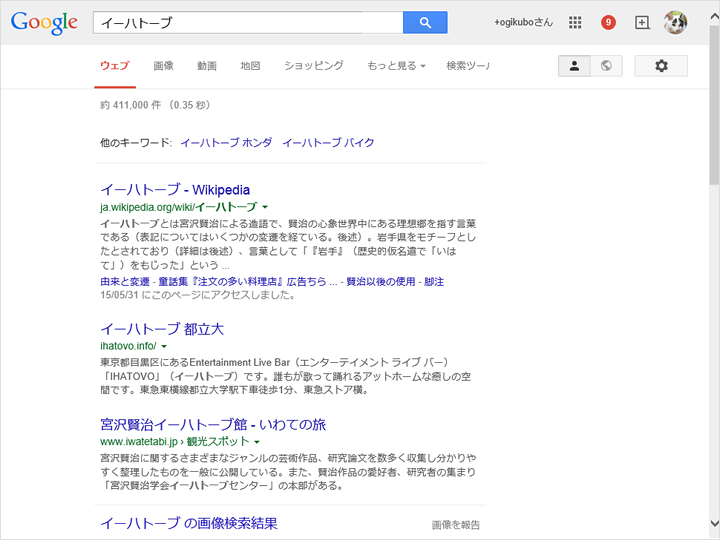Click the settings gear button

(661, 66)
